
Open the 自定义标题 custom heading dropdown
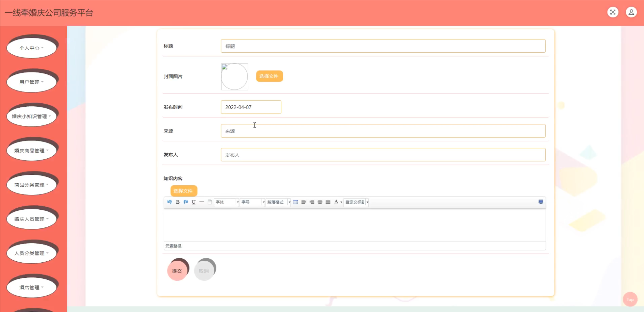pos(357,202)
